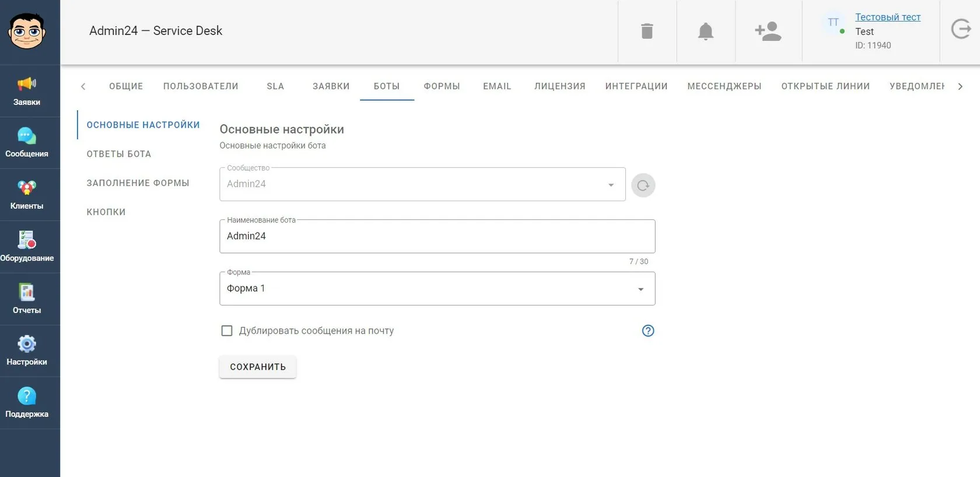This screenshot has height=477, width=980.
Task: Click the Admin24 avatar logo
Action: click(x=27, y=31)
